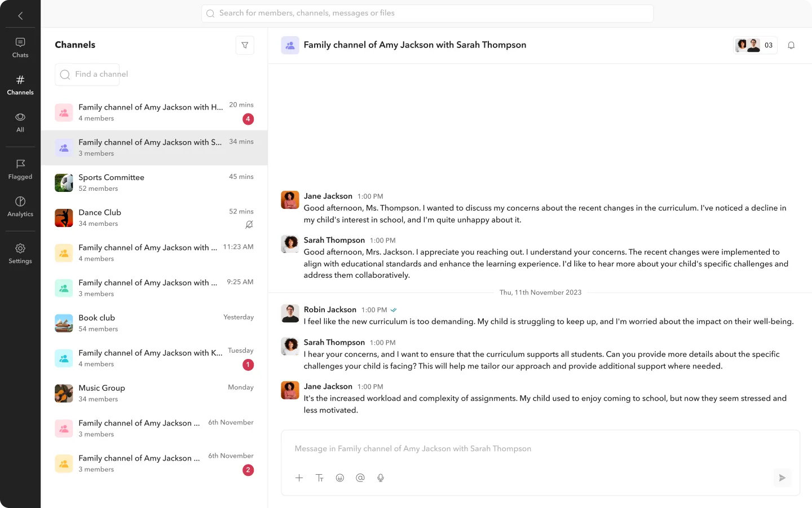Click the Find a channel field
Screen dimensions: 812x508
[87, 75]
